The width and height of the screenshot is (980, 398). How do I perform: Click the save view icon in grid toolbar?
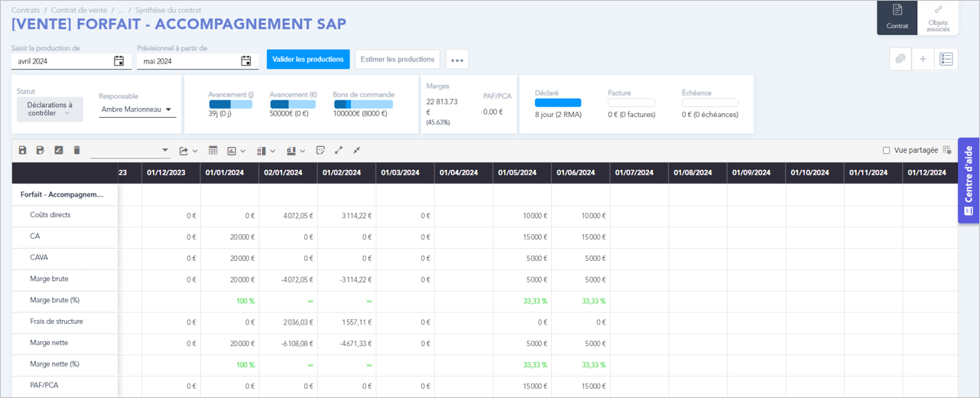pyautogui.click(x=22, y=151)
